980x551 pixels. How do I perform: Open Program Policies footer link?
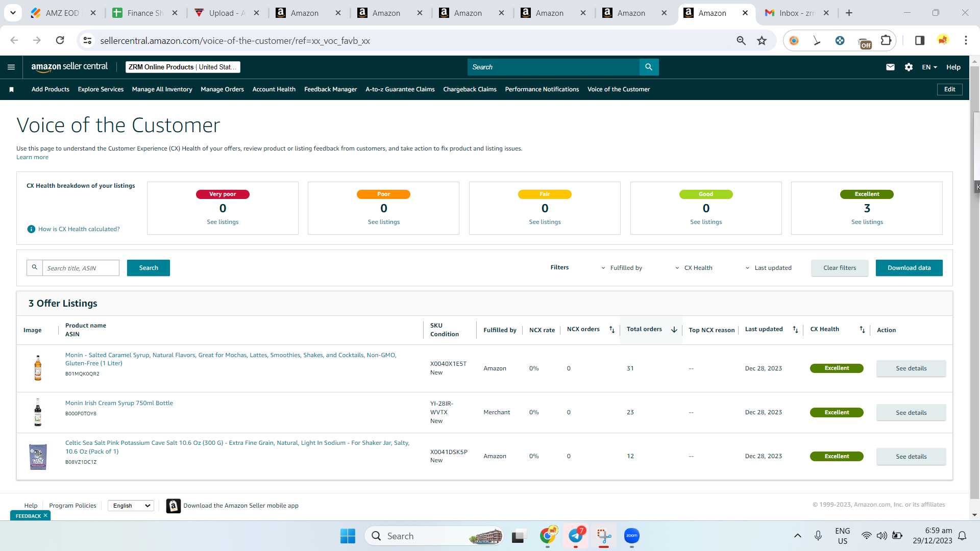point(72,506)
